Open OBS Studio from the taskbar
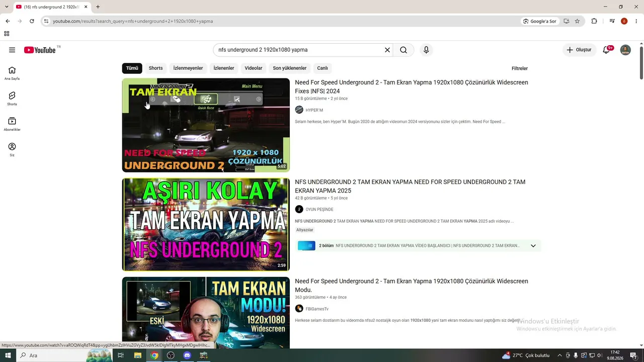Image resolution: width=644 pixels, height=362 pixels. click(x=171, y=355)
